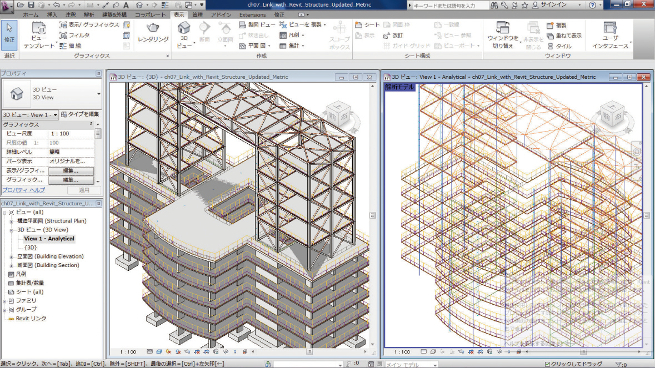Click the Undo arrow in quick access toolbar
The width and height of the screenshot is (655, 368).
(x=56, y=5)
